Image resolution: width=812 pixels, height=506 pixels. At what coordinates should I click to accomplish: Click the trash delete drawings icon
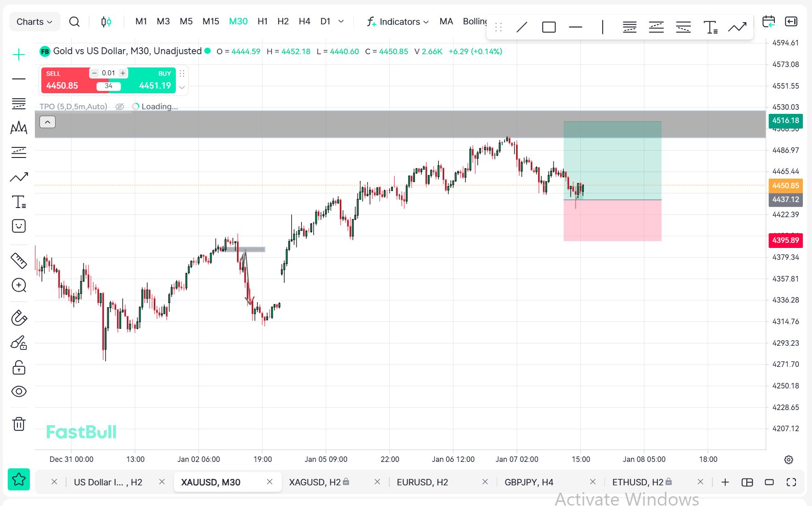(x=19, y=424)
